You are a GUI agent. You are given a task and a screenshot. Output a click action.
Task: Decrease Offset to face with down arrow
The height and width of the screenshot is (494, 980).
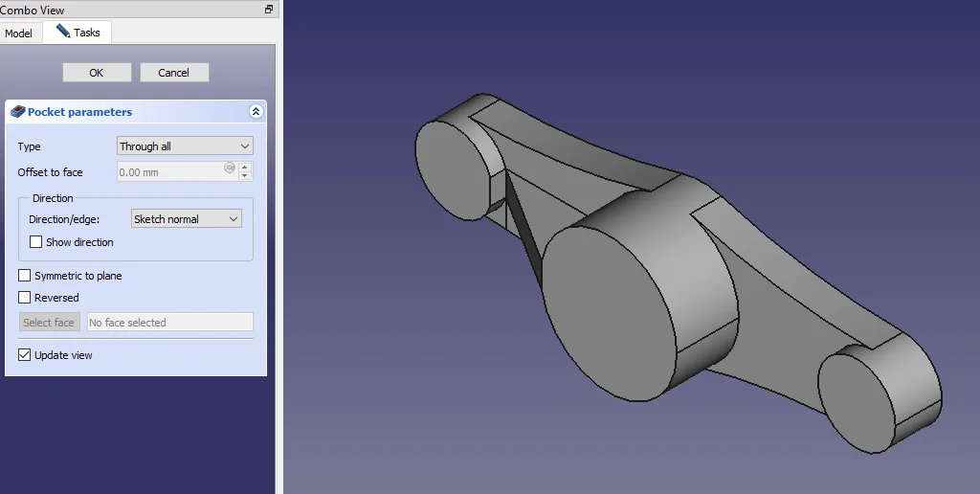pyautogui.click(x=245, y=176)
